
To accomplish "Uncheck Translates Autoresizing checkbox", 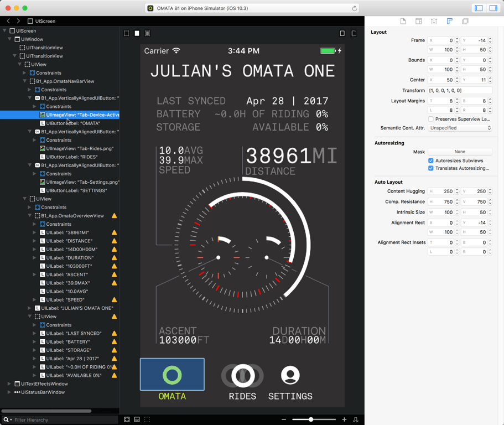I will [431, 168].
